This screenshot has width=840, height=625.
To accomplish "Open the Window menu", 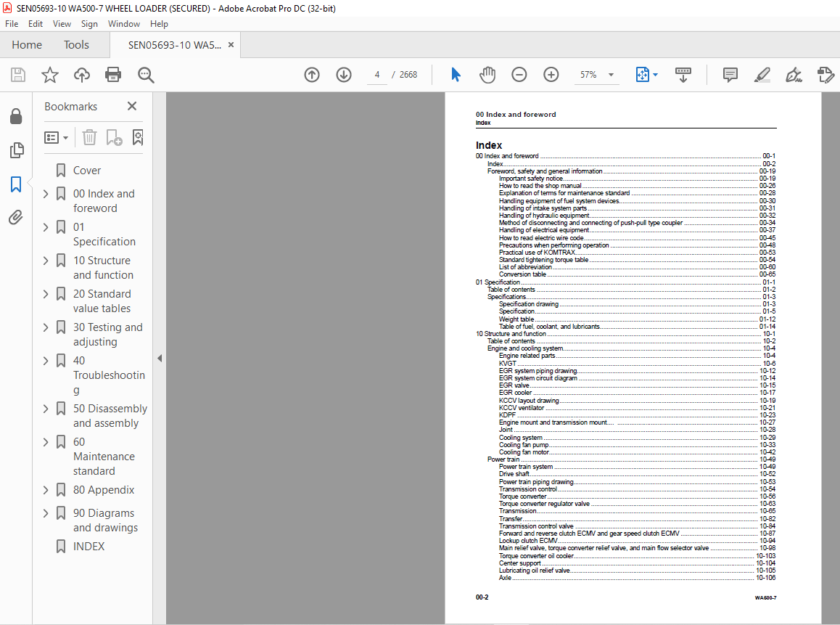I will [x=124, y=23].
